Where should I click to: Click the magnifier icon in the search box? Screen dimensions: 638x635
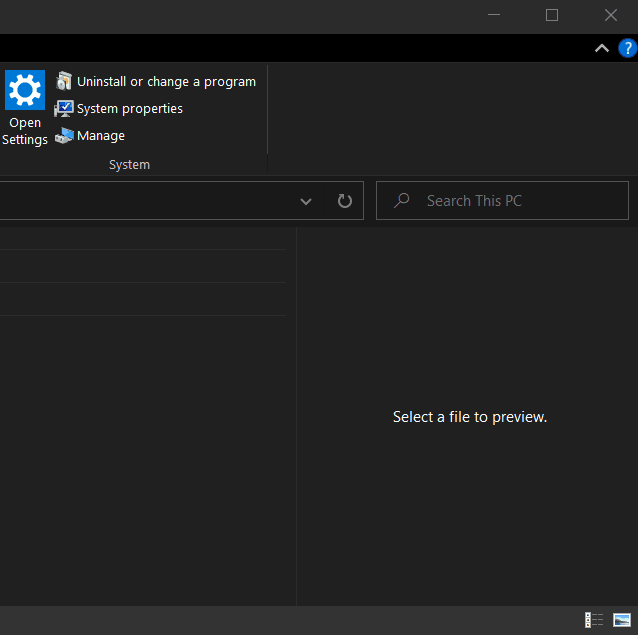402,201
